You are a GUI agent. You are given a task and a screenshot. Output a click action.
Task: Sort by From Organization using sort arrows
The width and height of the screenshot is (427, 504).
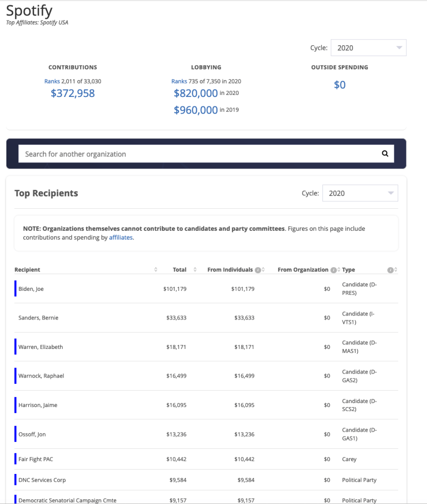(339, 270)
